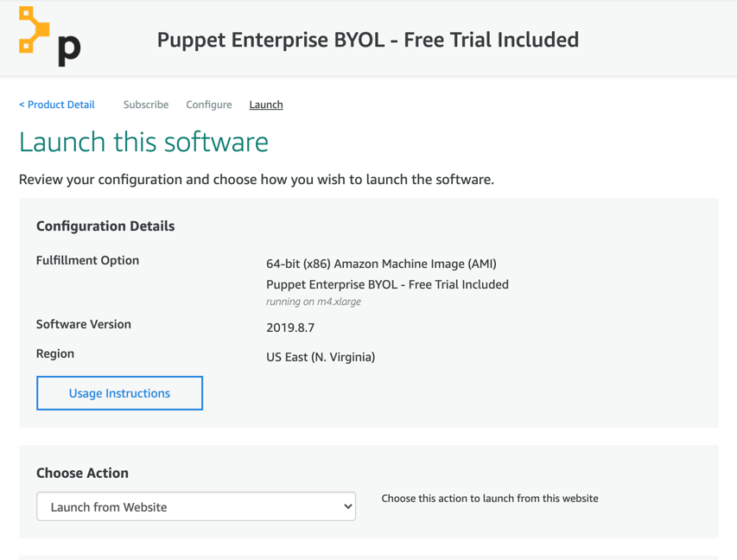737x560 pixels.
Task: Open the Subscribe step tab
Action: [146, 105]
